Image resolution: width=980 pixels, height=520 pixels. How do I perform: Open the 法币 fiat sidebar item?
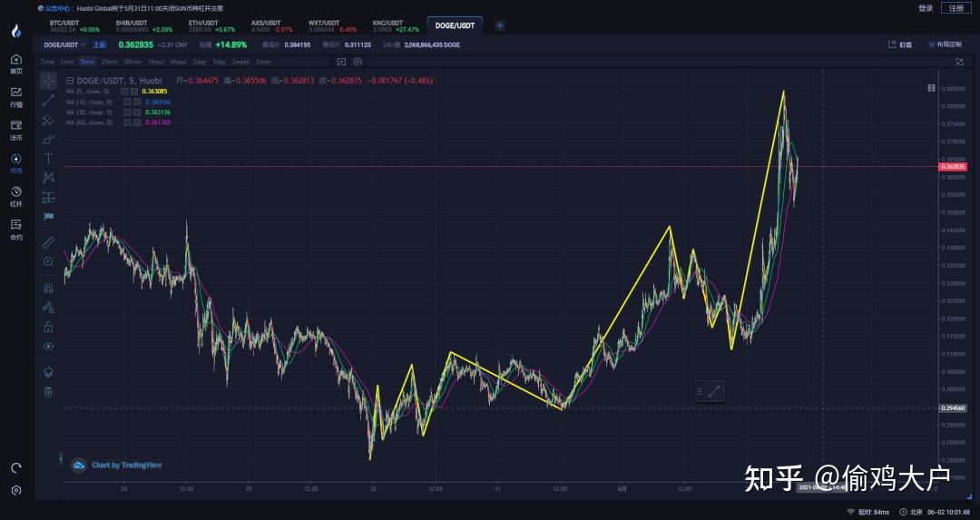[x=16, y=130]
